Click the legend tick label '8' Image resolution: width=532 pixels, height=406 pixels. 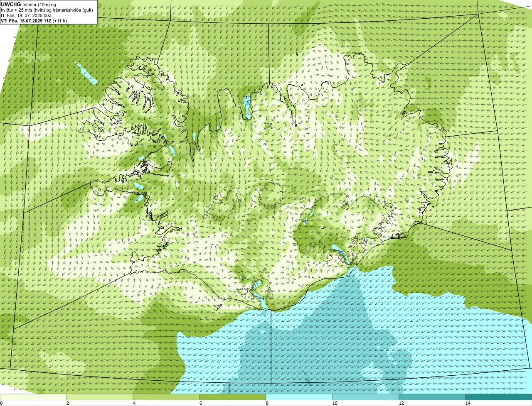[267, 403]
